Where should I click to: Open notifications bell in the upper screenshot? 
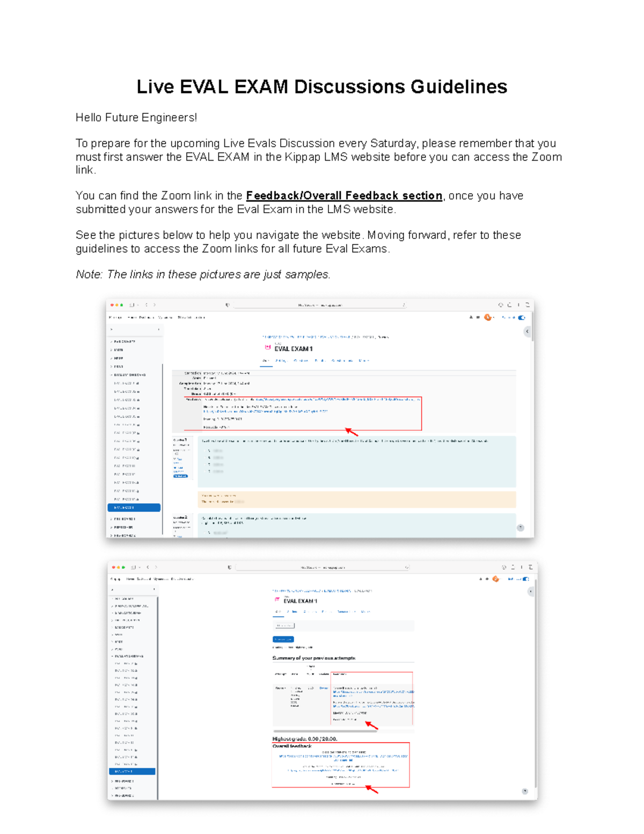(471, 317)
